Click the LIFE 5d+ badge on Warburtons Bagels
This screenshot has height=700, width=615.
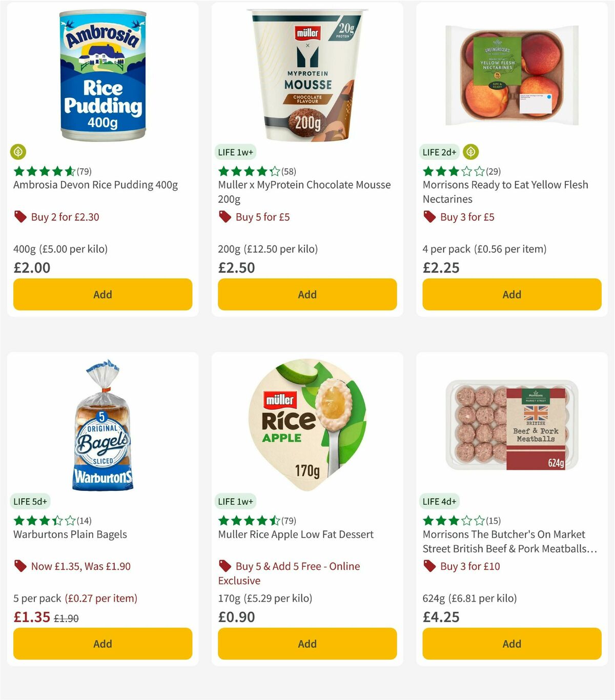tap(30, 501)
